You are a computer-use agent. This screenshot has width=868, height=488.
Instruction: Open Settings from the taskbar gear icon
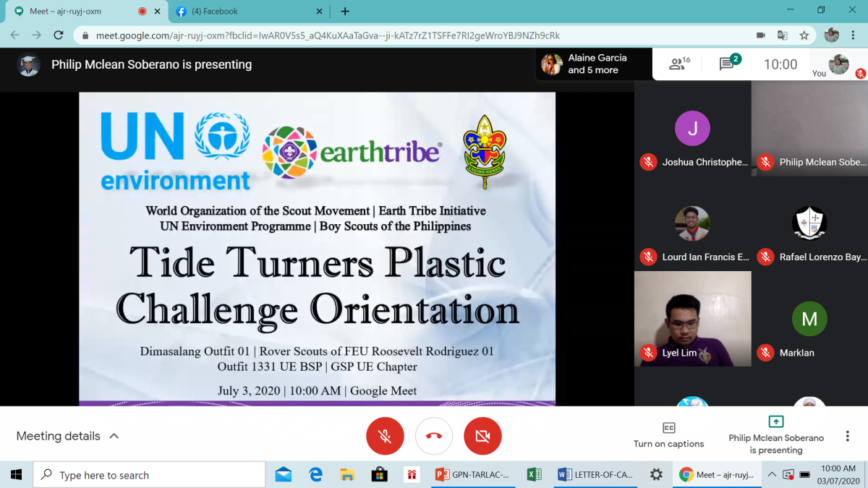[656, 475]
